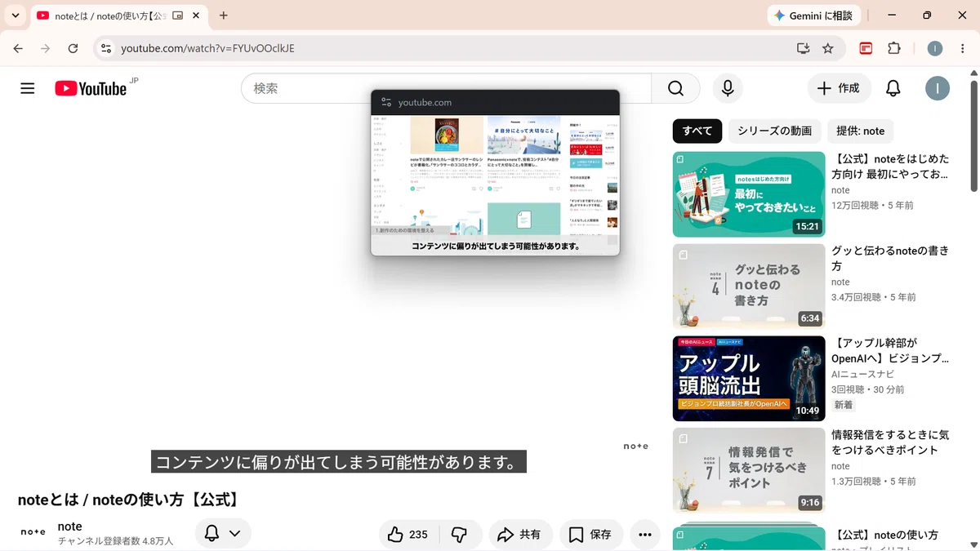Start voice search with the microphone
Screen dimensions: 980x551
click(x=727, y=88)
